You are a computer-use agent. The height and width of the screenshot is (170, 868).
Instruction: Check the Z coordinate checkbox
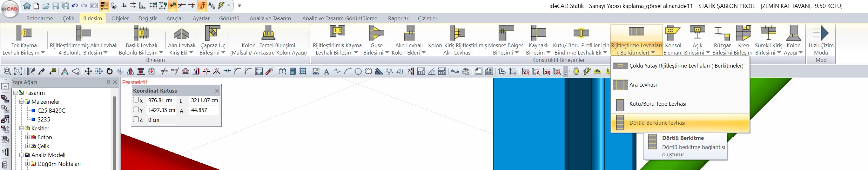coord(136,120)
